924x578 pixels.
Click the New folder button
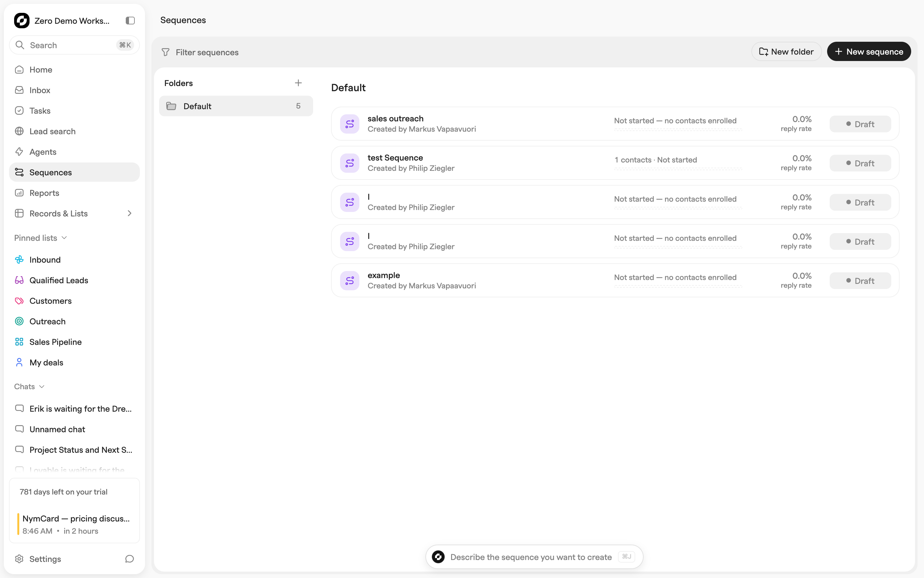coord(786,52)
